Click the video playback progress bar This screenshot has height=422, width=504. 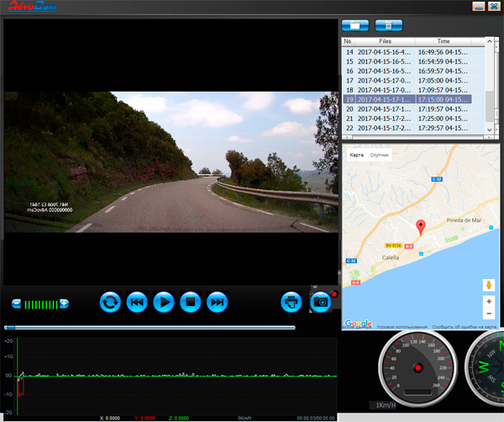pos(151,327)
